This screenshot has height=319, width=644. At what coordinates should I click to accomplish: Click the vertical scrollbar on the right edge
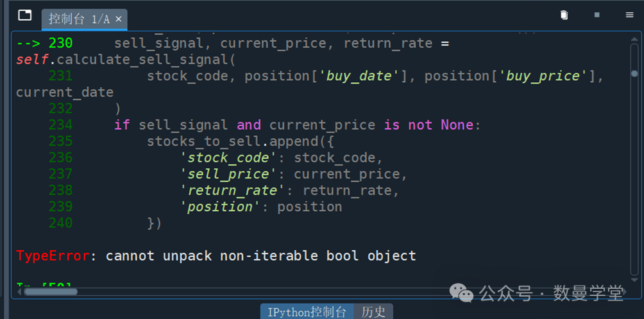(x=636, y=160)
